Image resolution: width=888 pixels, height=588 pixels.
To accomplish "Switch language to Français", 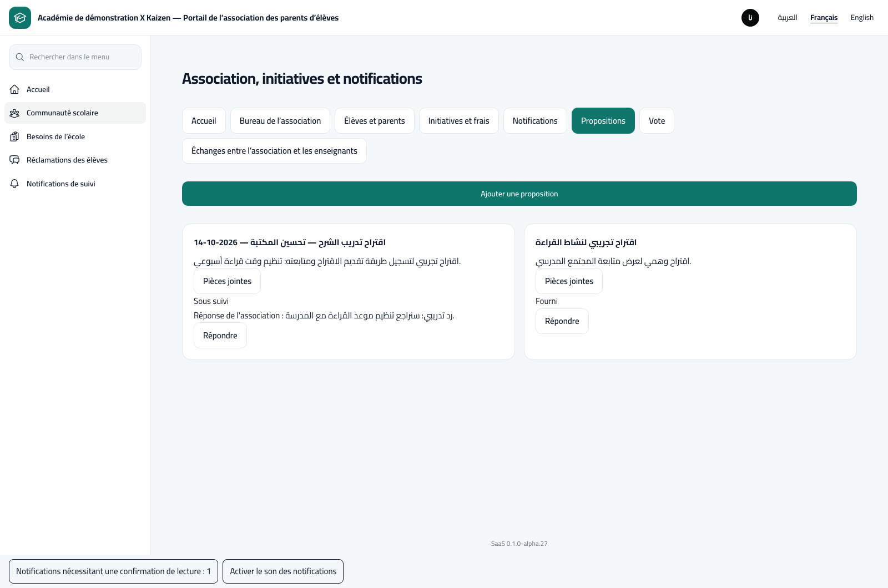I will [x=824, y=18].
